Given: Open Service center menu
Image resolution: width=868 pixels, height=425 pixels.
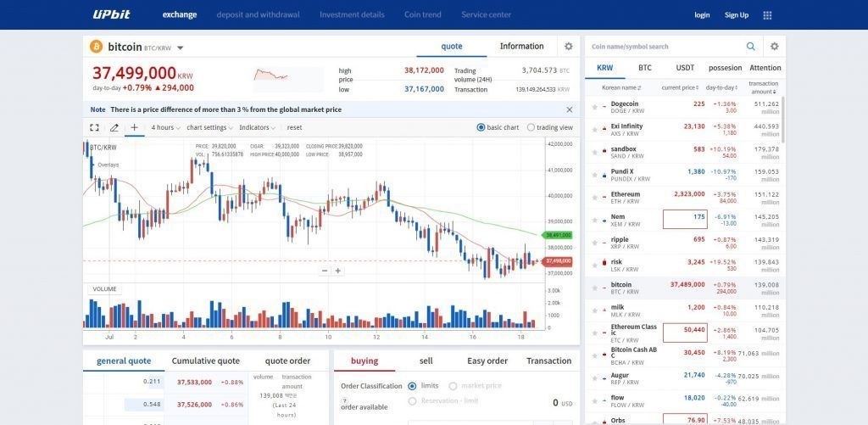Looking at the screenshot, I should tap(486, 15).
